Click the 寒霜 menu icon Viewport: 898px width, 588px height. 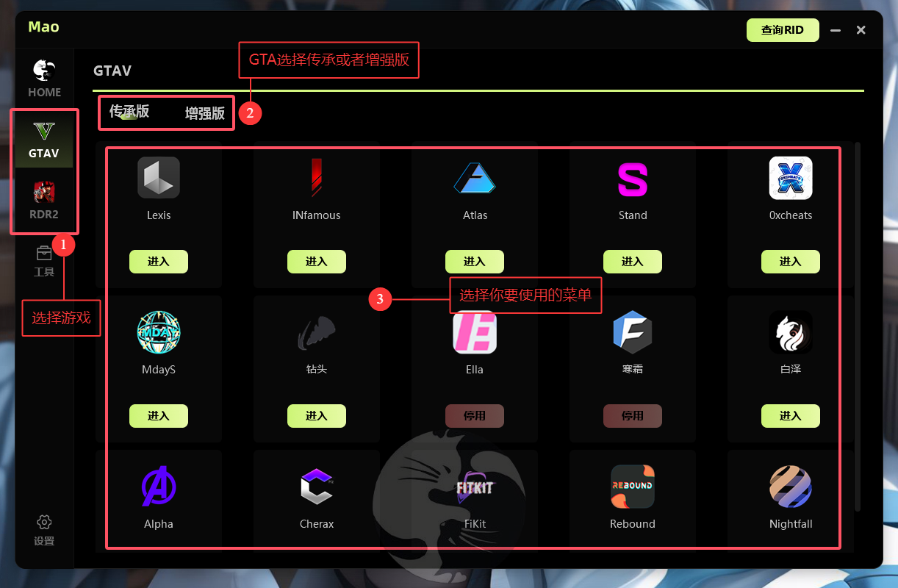click(633, 332)
